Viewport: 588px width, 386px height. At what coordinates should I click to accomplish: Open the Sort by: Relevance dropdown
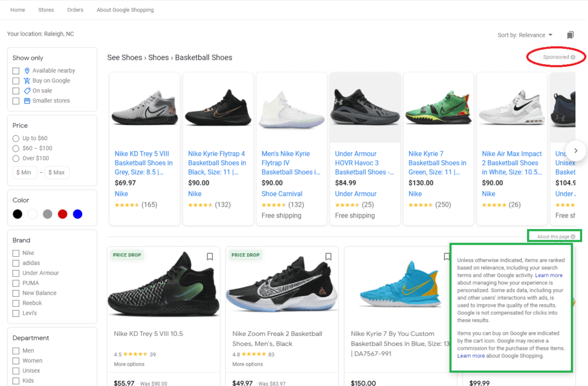[525, 35]
